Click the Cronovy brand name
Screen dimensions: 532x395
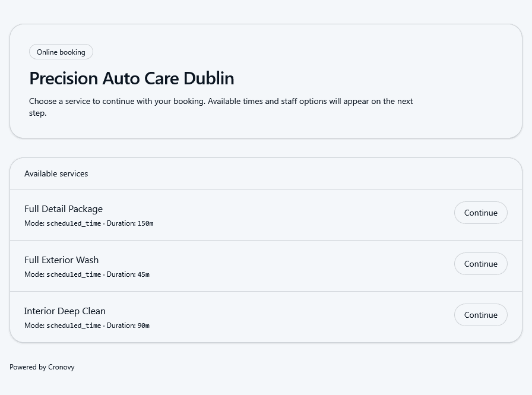[x=61, y=366]
